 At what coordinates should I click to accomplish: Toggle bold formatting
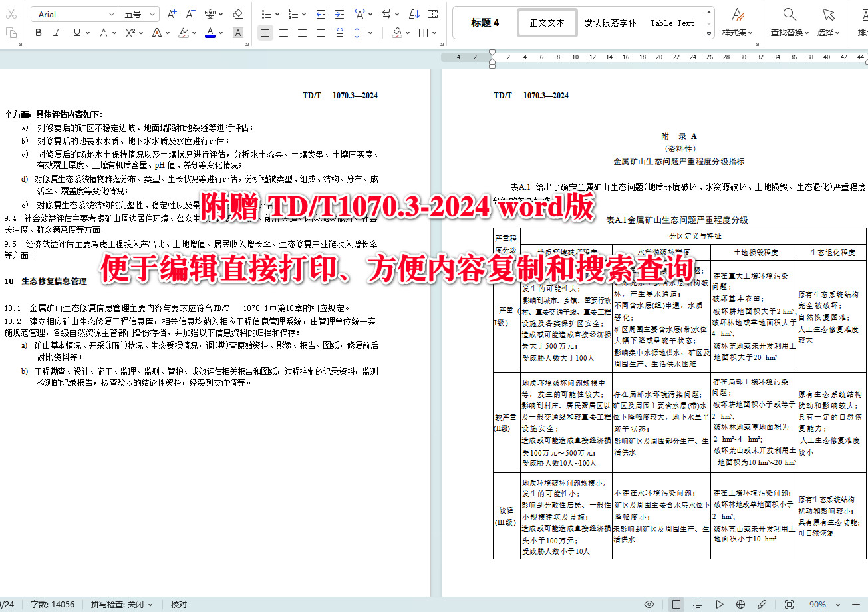(38, 32)
